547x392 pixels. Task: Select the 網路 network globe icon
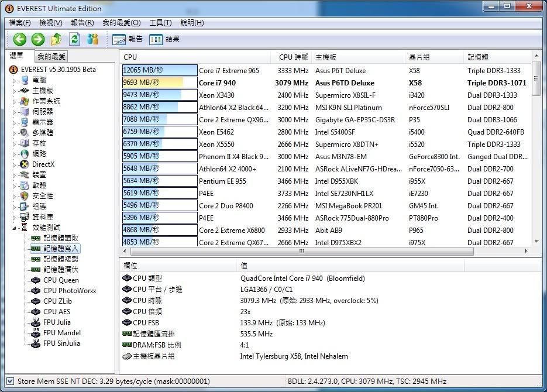(x=25, y=154)
